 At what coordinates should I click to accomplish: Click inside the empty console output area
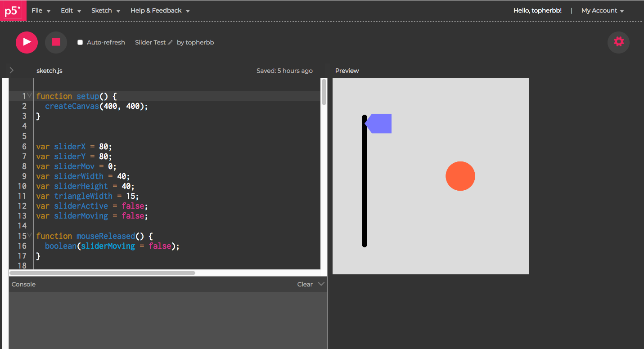tap(168, 320)
